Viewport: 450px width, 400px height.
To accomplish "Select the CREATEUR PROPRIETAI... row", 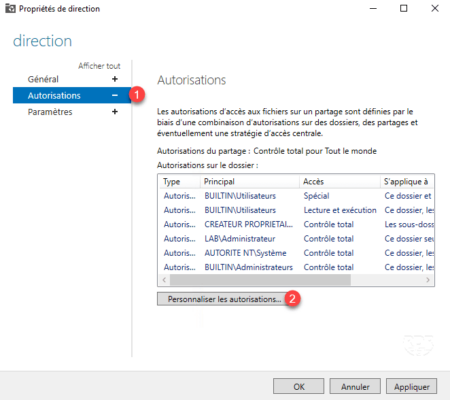I will point(296,225).
